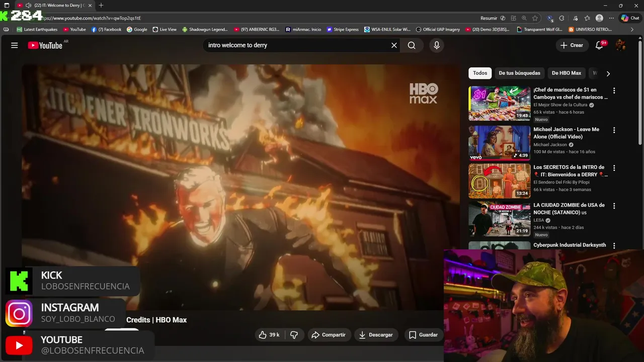The image size is (644, 362).
Task: Open the 'Chef de mariscos' video thumbnail
Action: click(x=499, y=103)
